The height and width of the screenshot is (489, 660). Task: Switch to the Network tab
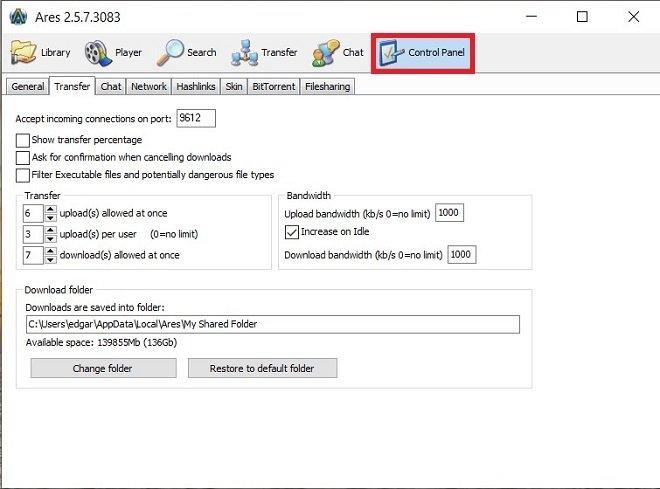(x=149, y=87)
